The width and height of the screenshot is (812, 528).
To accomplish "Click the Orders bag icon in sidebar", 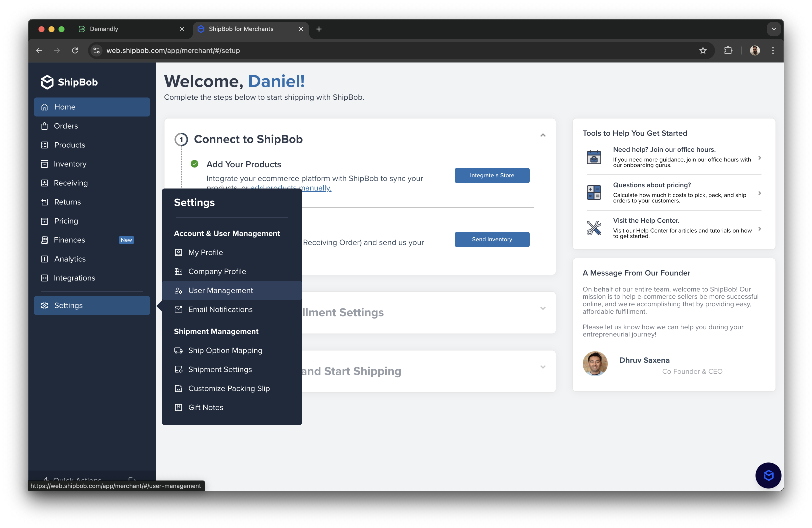I will [44, 126].
